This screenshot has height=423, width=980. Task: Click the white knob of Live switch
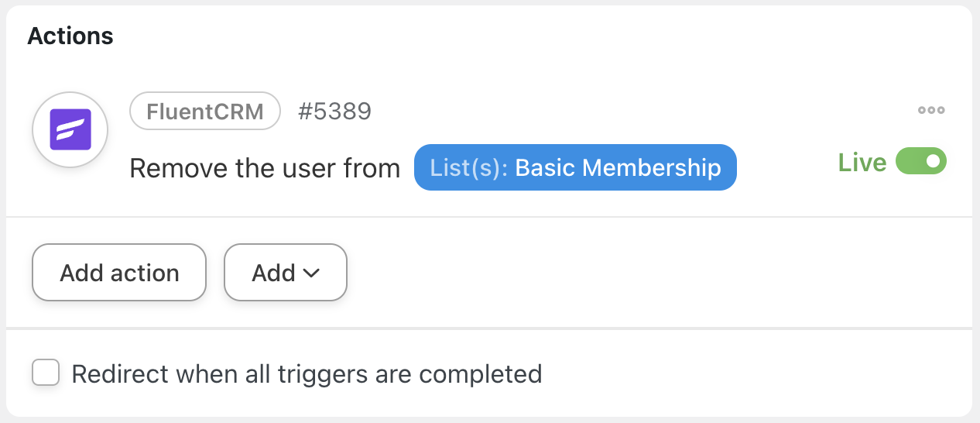pyautogui.click(x=934, y=162)
